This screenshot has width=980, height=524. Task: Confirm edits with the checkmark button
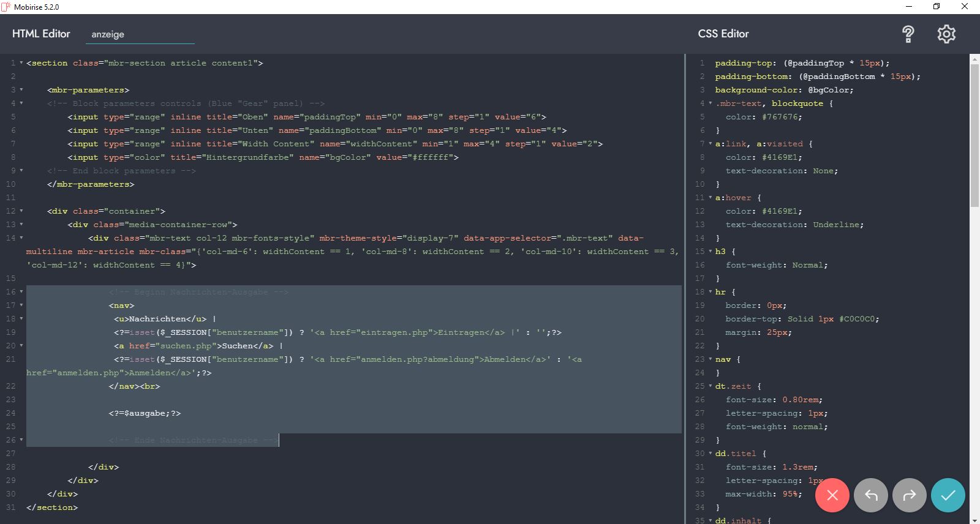(x=948, y=495)
